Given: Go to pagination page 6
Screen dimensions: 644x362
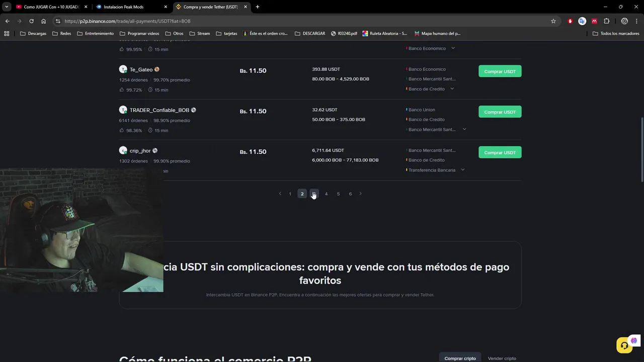Looking at the screenshot, I should pyautogui.click(x=350, y=194).
